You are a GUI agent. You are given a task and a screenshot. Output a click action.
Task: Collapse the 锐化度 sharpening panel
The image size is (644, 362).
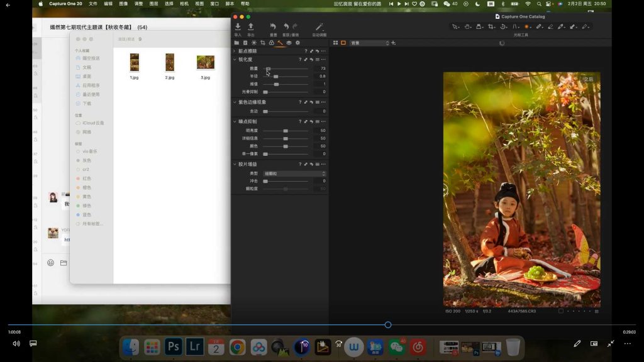[x=235, y=60]
